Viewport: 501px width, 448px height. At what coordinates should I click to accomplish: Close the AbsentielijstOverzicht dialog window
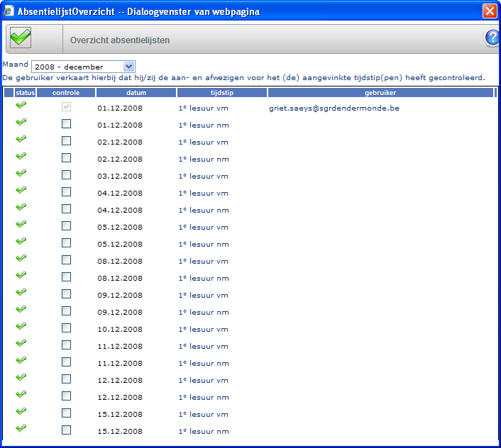click(x=489, y=11)
